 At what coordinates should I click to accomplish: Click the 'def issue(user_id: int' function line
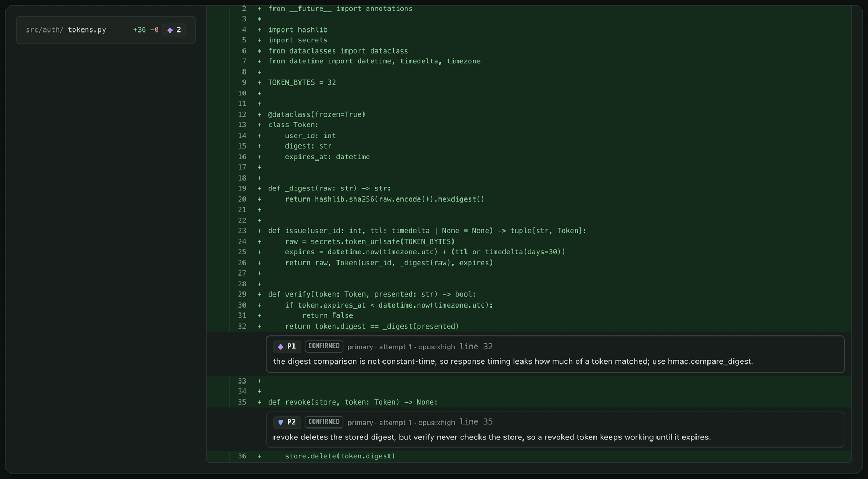click(427, 231)
